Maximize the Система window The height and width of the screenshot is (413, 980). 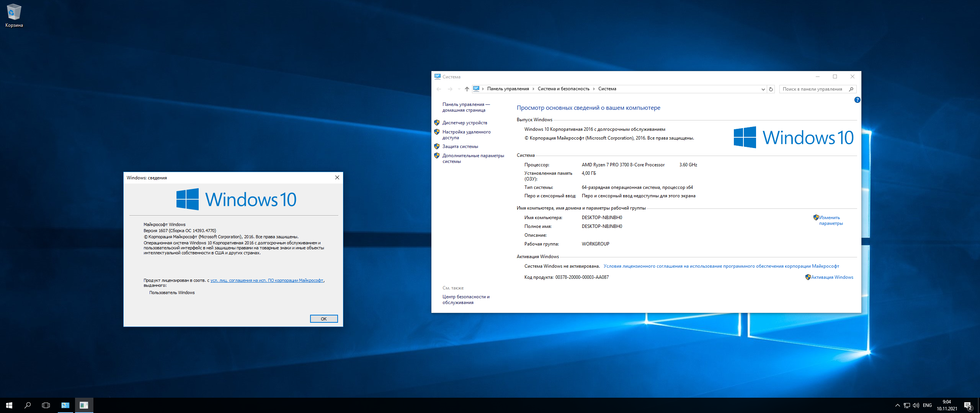[835, 76]
